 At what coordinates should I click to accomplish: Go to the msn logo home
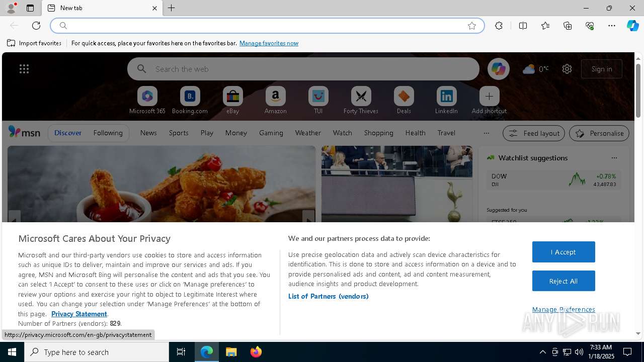pyautogui.click(x=24, y=132)
